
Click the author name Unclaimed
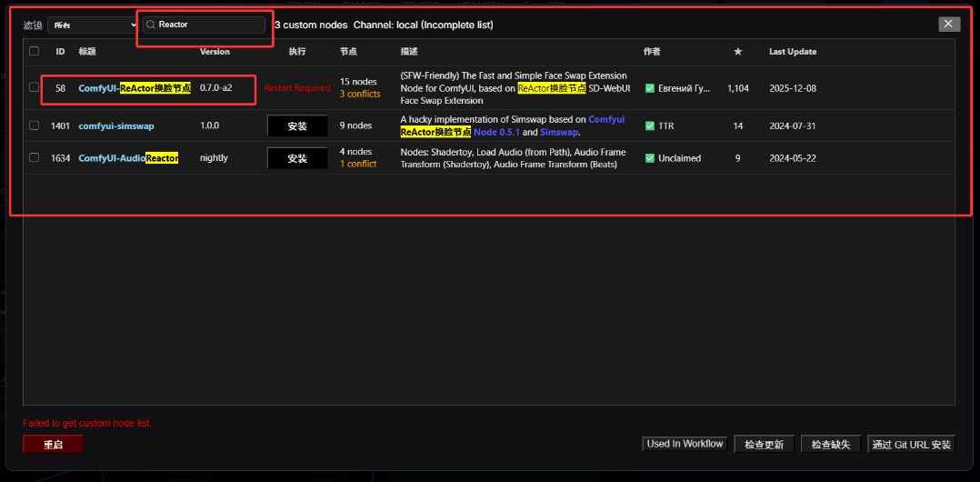(679, 158)
